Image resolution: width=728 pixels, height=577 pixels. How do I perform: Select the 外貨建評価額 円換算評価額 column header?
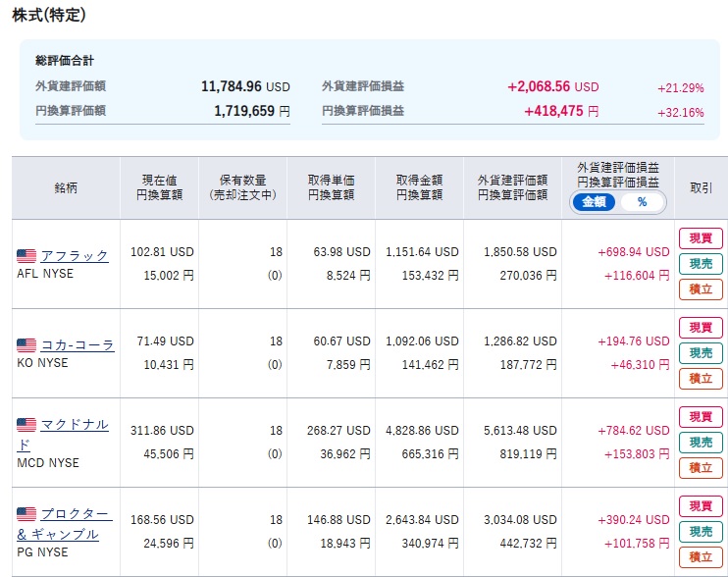(512, 188)
